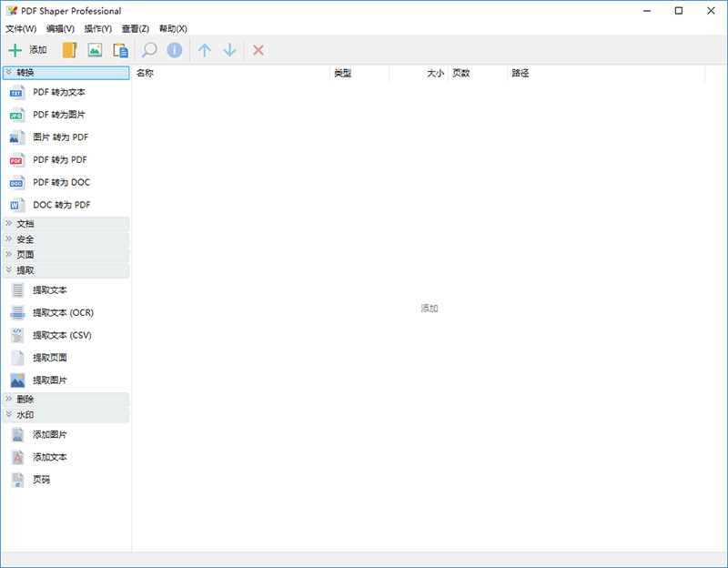Click the move down arrow icon
The width and height of the screenshot is (728, 568).
coord(230,50)
